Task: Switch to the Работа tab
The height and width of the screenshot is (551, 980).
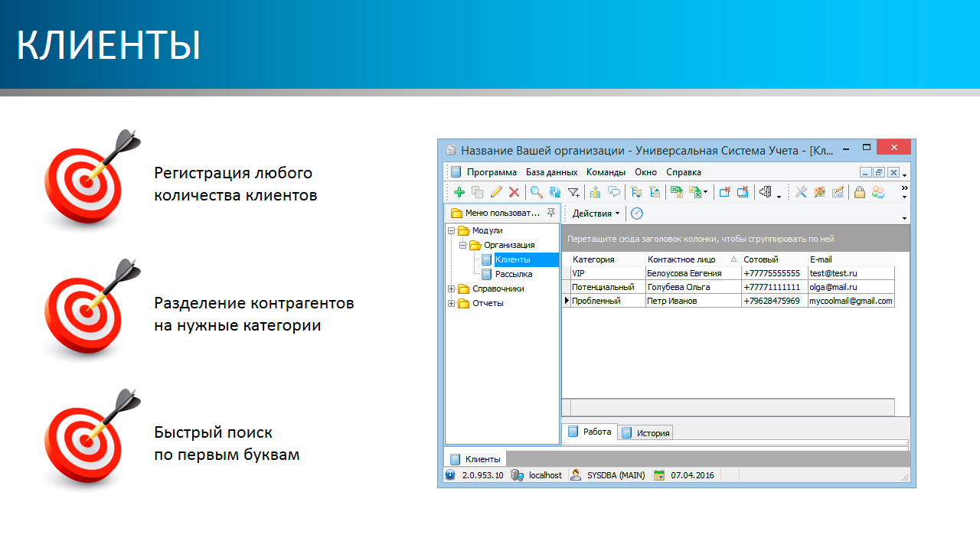Action: tap(590, 432)
